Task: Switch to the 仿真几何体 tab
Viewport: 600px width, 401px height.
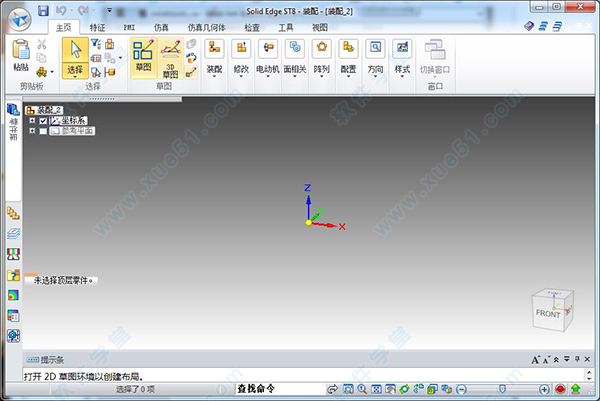Action: (x=206, y=28)
